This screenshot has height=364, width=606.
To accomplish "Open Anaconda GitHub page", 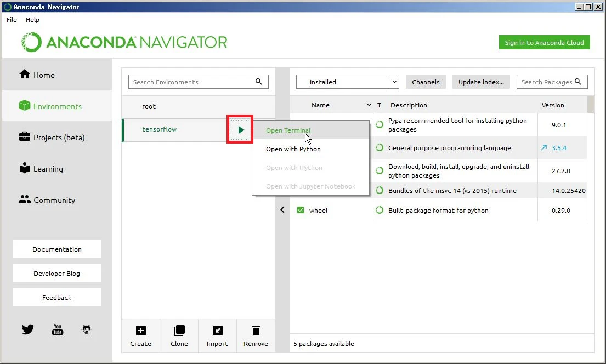I will [87, 329].
